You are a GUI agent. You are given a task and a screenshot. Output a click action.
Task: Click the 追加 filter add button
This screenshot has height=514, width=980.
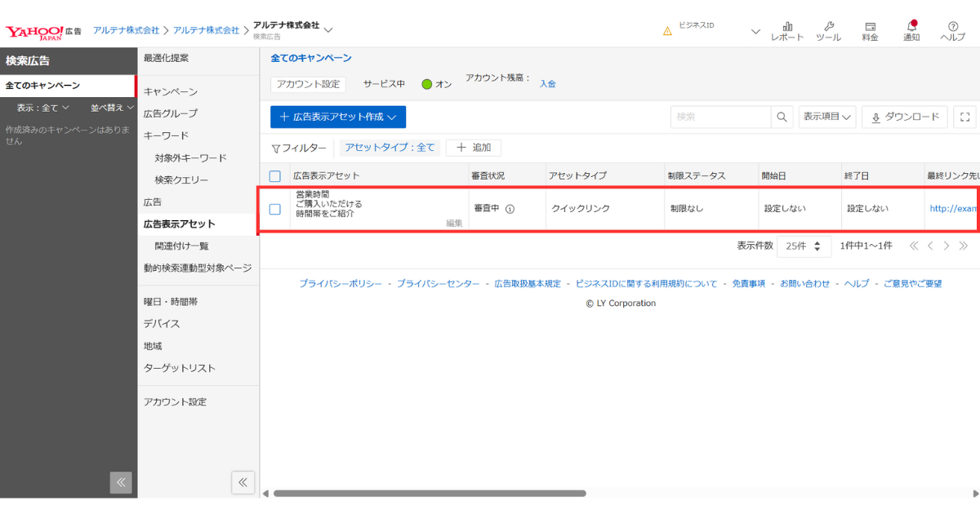[x=474, y=148]
